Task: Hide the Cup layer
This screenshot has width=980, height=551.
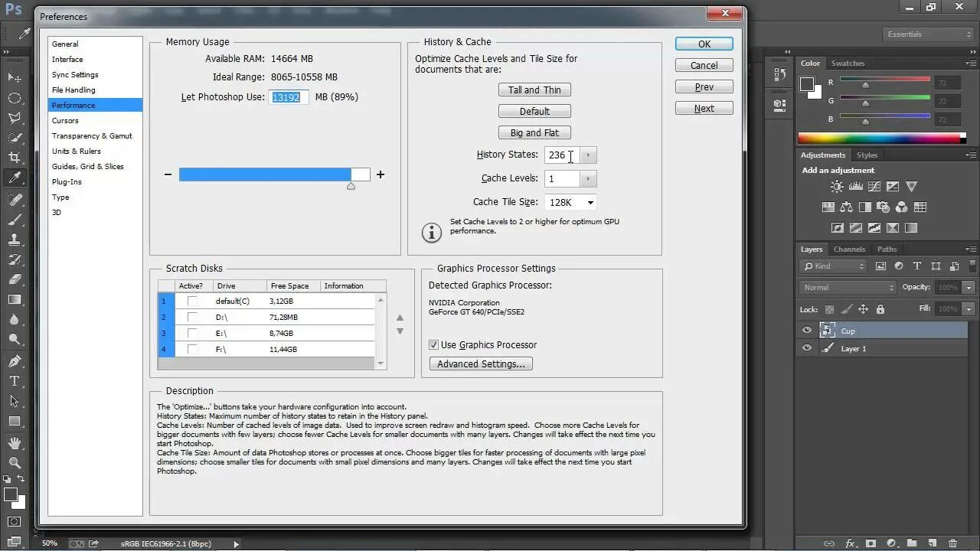Action: 806,331
